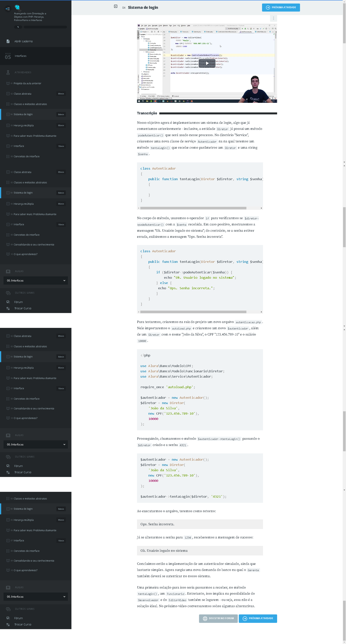The width and height of the screenshot is (346, 644).
Task: Expand the uppermost 05. Interfaces lesson dropdown
Action: tap(36, 280)
